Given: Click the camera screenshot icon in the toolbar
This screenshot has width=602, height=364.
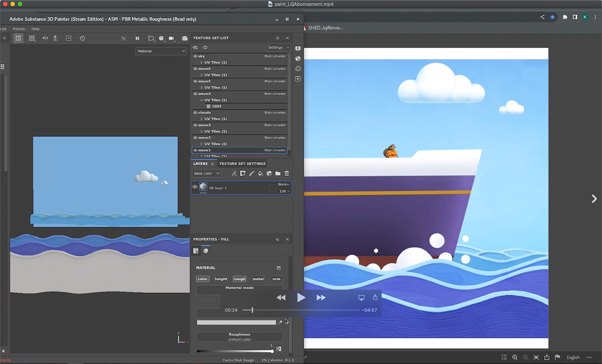Looking at the screenshot, I should (185, 38).
